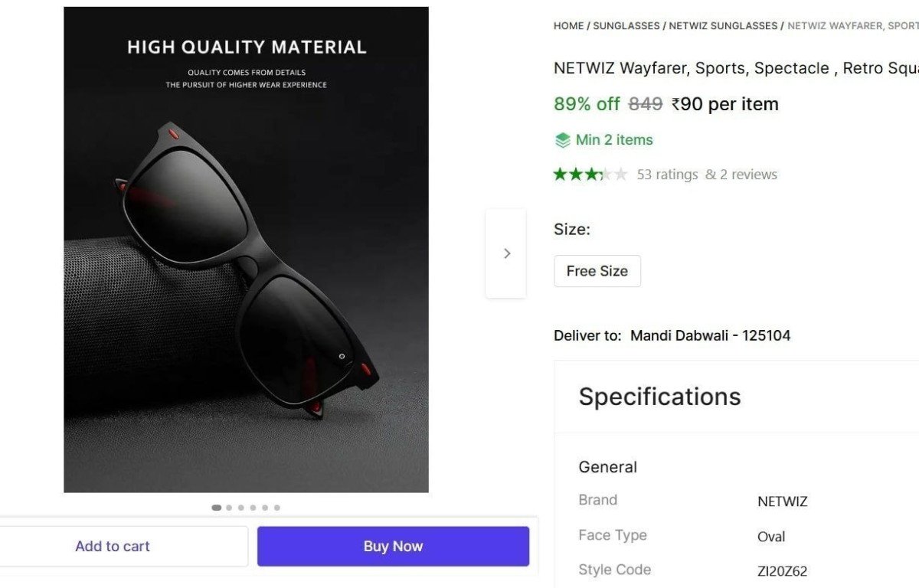The image size is (919, 588).
Task: Jump to the last carousel dot
Action: [x=276, y=508]
